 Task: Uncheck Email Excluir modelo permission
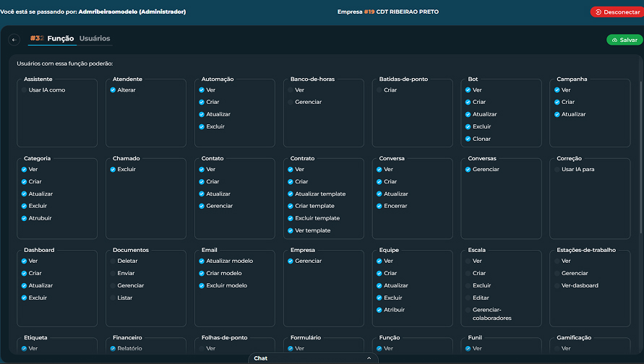tap(202, 285)
